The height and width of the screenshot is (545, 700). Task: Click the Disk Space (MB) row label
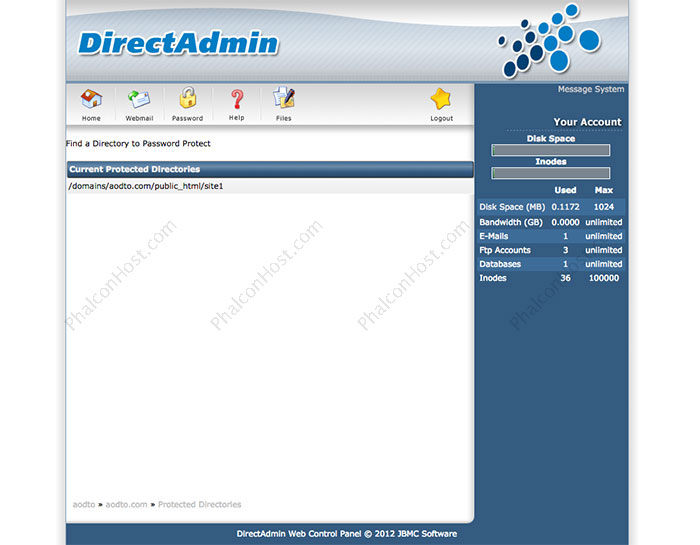[x=512, y=207]
